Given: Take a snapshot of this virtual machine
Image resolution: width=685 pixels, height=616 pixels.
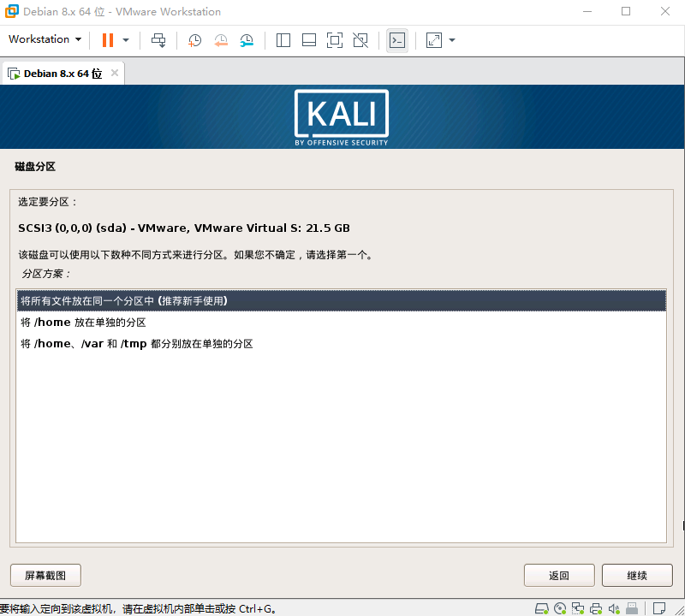Looking at the screenshot, I should pos(194,40).
